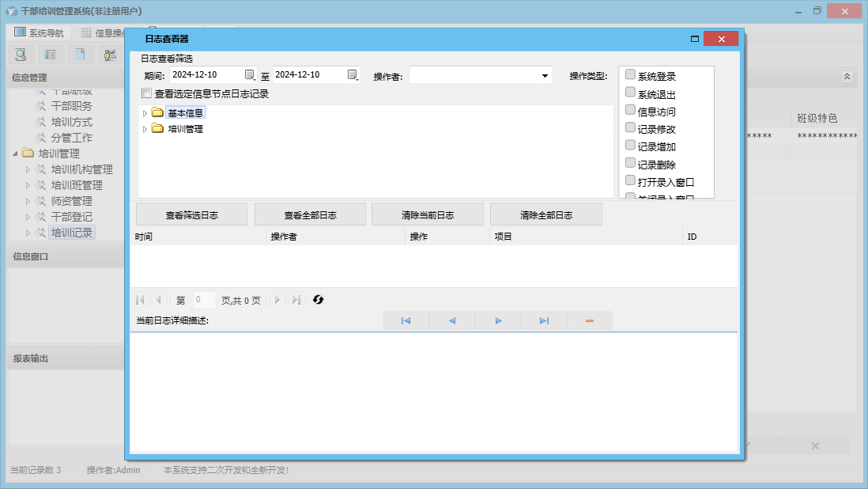Toggle the 打开录入窗口 checkbox
Screen dimensions: 868x489
630,181
